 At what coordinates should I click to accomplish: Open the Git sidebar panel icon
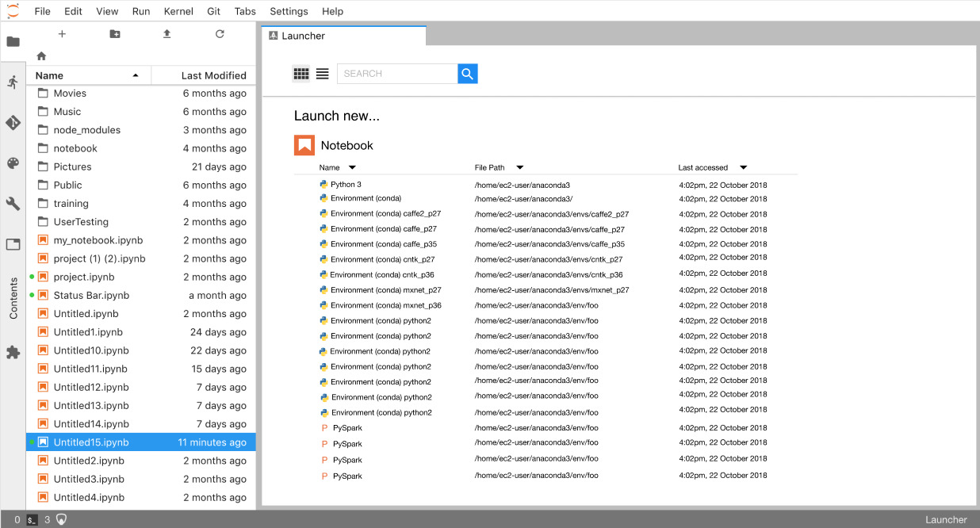(13, 123)
